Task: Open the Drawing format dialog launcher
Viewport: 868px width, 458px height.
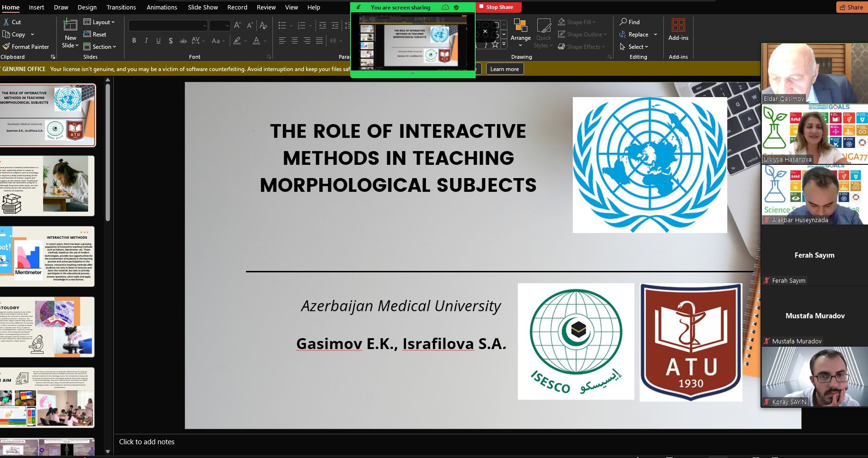Action: (x=610, y=57)
